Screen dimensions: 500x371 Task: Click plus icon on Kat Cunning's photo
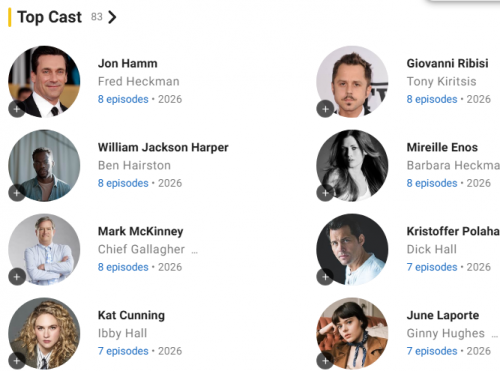(x=17, y=361)
